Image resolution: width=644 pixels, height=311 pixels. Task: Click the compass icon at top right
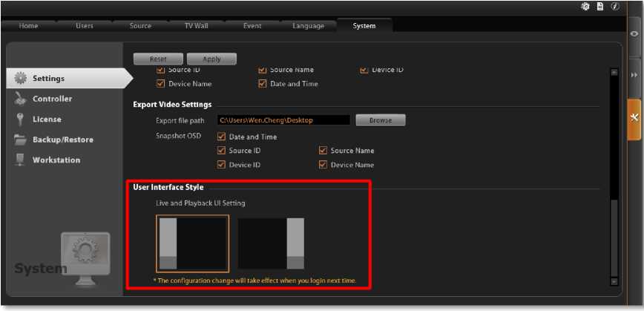pyautogui.click(x=615, y=6)
